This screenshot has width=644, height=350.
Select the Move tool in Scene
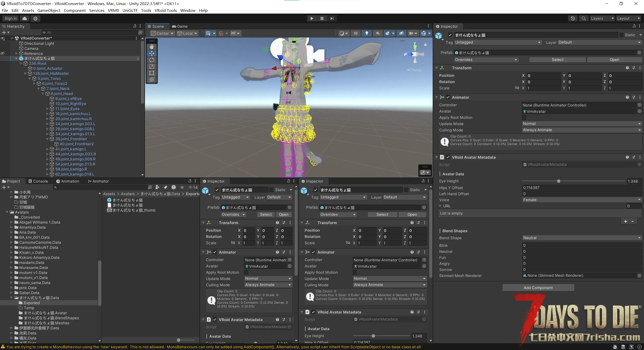tap(152, 53)
